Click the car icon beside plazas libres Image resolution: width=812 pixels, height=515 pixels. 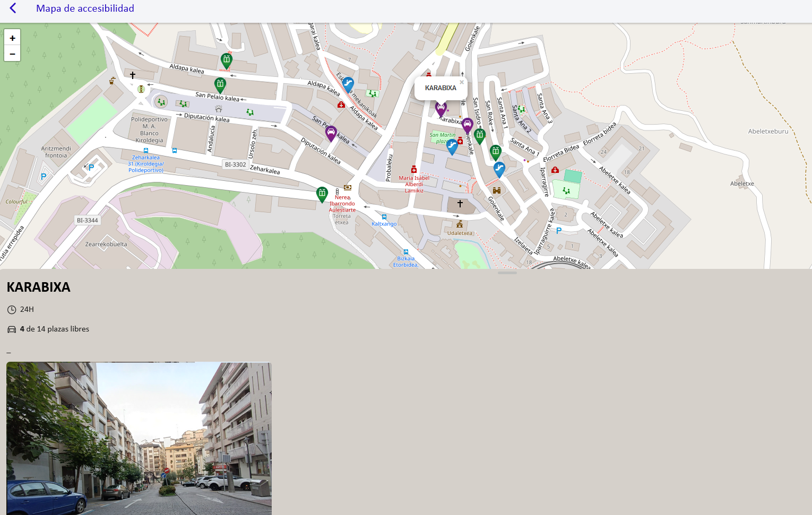12,329
